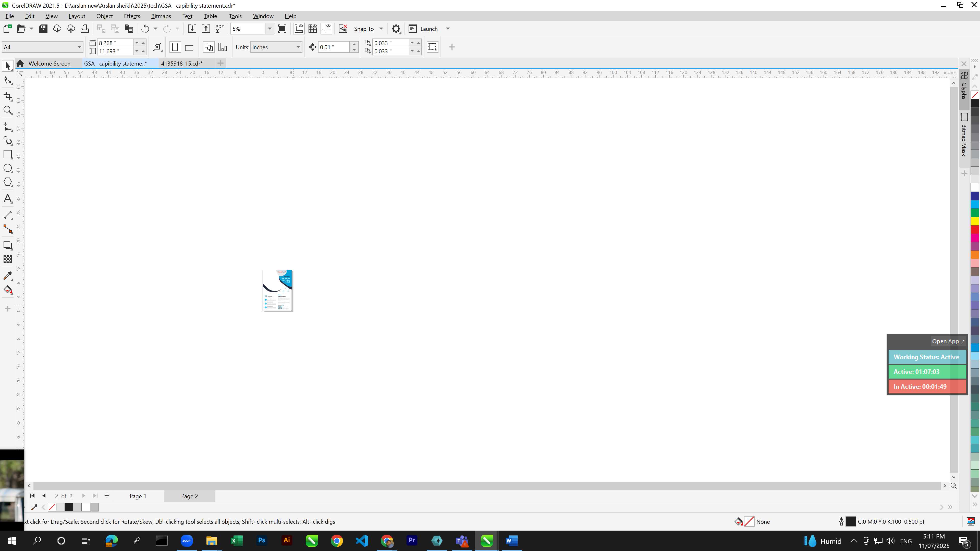980x551 pixels.
Task: Open the Units dropdown
Action: tap(298, 47)
